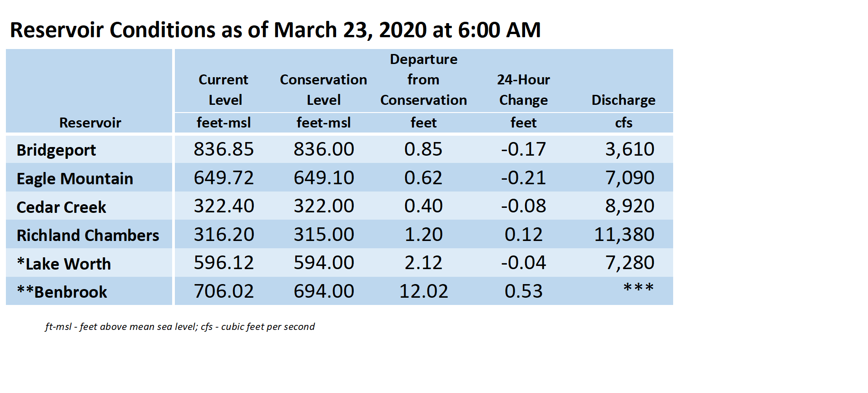
Task: Select Eagle Mountain current level 649.72
Action: pos(223,177)
